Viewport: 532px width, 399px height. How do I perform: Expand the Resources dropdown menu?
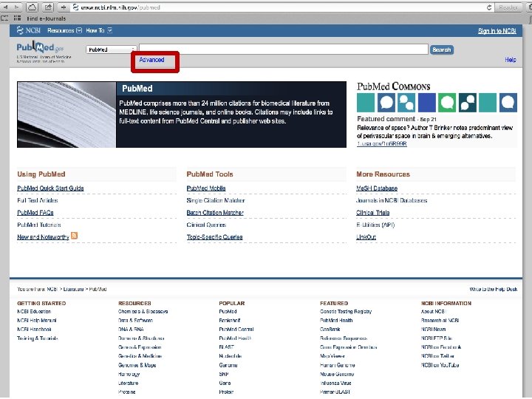point(64,30)
